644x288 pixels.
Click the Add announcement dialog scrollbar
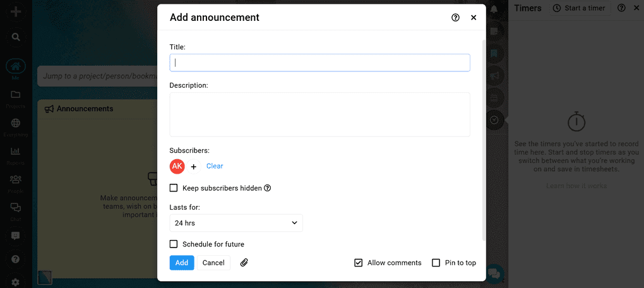(x=484, y=140)
